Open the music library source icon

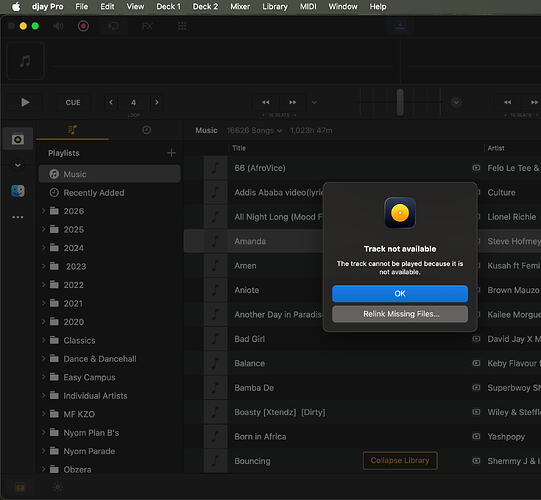point(18,139)
